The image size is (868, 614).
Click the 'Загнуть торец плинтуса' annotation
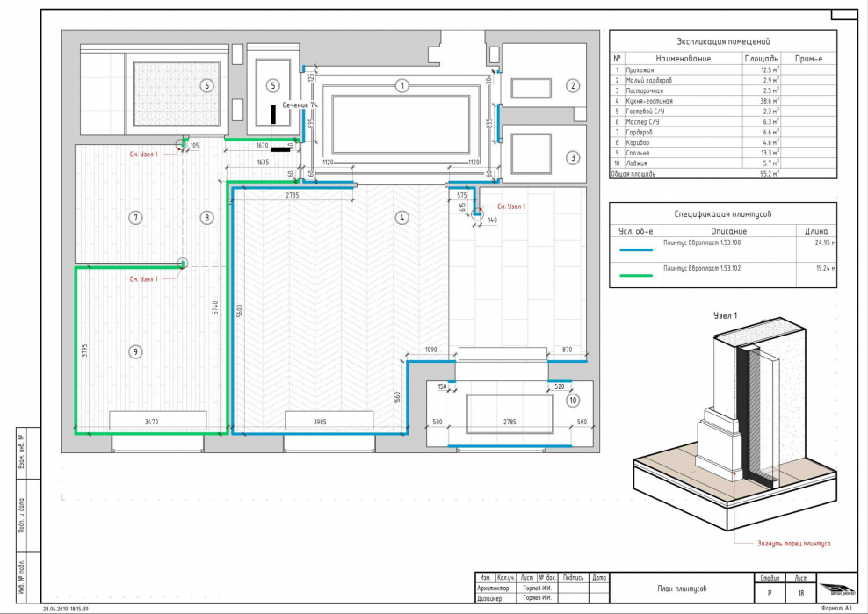coord(793,544)
